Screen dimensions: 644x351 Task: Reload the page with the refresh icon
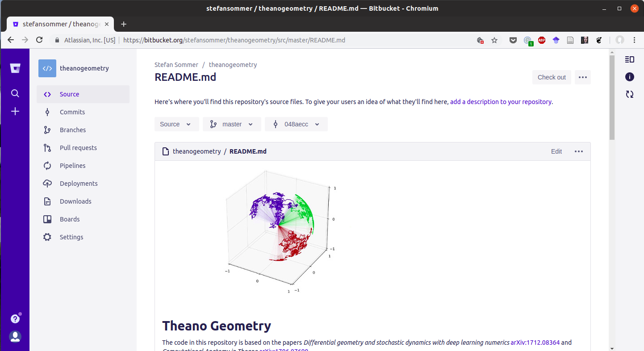[39, 40]
